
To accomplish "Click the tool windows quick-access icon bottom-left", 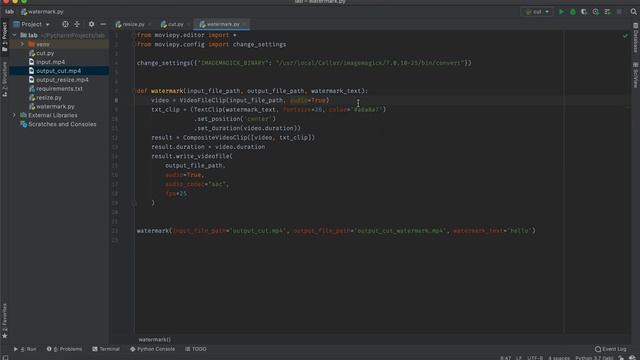I will (5, 358).
